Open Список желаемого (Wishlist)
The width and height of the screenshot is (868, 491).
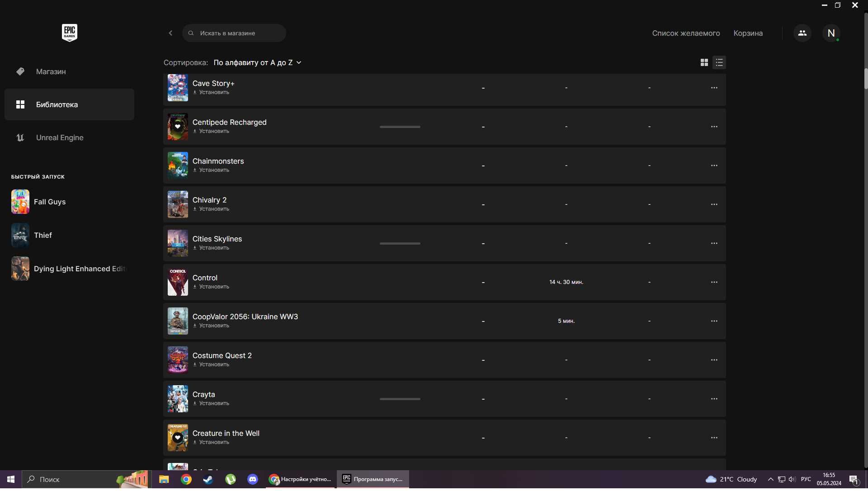tap(686, 33)
